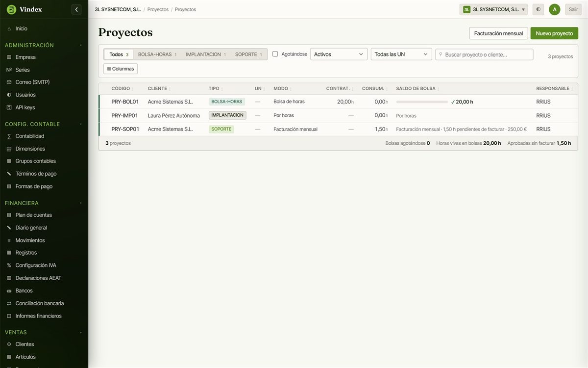Sort by the CÓDIGO column header

[122, 89]
